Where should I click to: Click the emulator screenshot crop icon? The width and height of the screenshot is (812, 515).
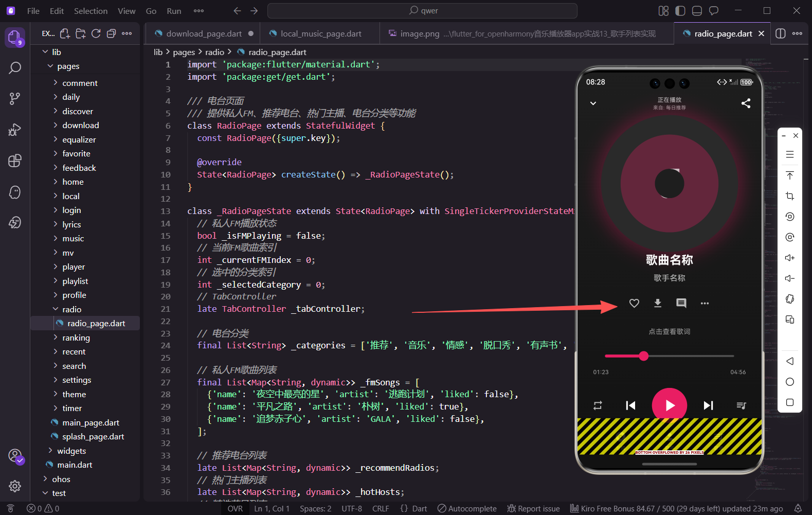click(790, 196)
